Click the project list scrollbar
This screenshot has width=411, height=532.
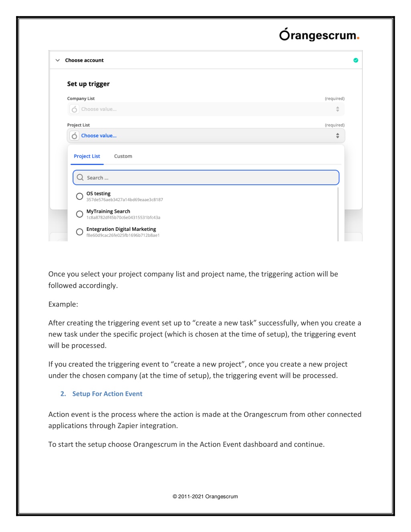[338, 214]
